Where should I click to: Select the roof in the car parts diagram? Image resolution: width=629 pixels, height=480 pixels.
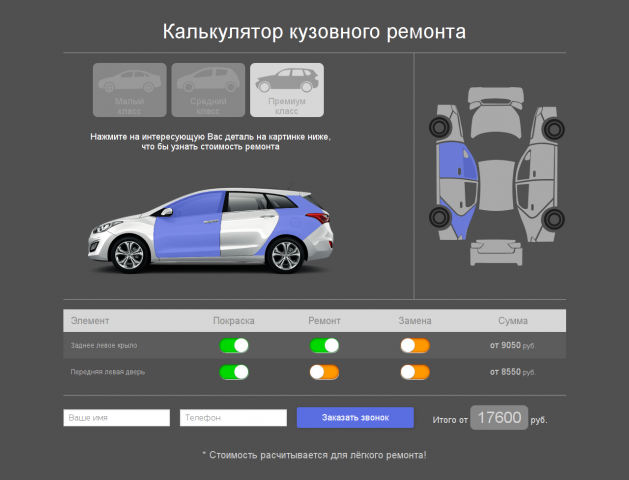[x=496, y=185]
